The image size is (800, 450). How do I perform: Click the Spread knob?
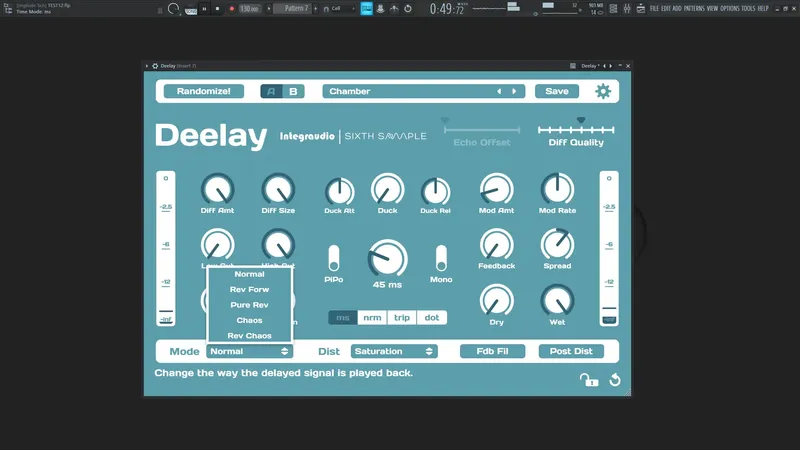pos(557,245)
